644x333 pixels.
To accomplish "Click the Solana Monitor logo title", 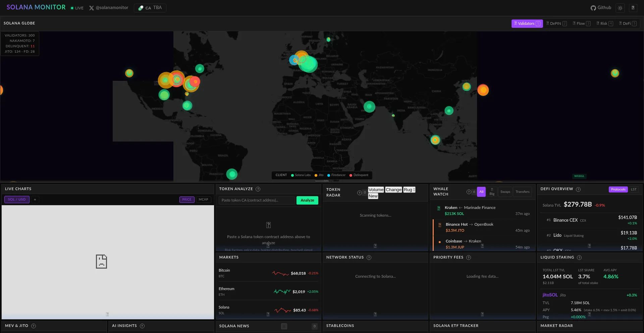I will tap(36, 7).
